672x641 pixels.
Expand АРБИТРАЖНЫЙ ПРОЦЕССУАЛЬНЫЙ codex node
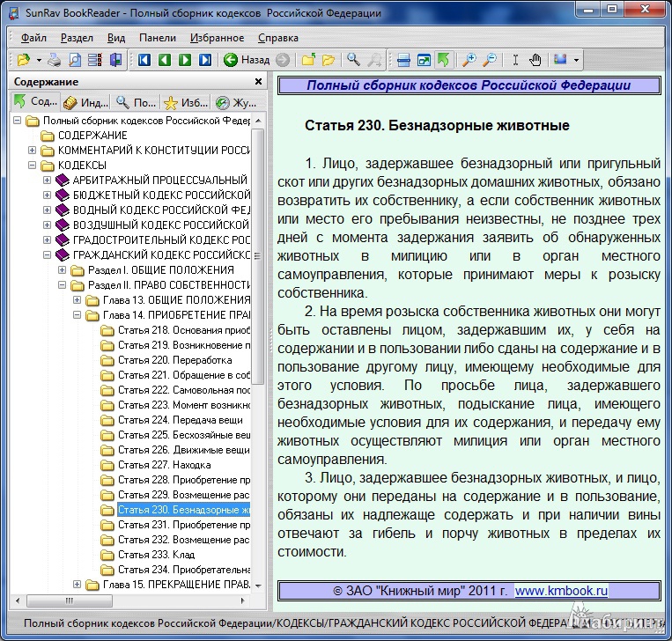[x=48, y=181]
